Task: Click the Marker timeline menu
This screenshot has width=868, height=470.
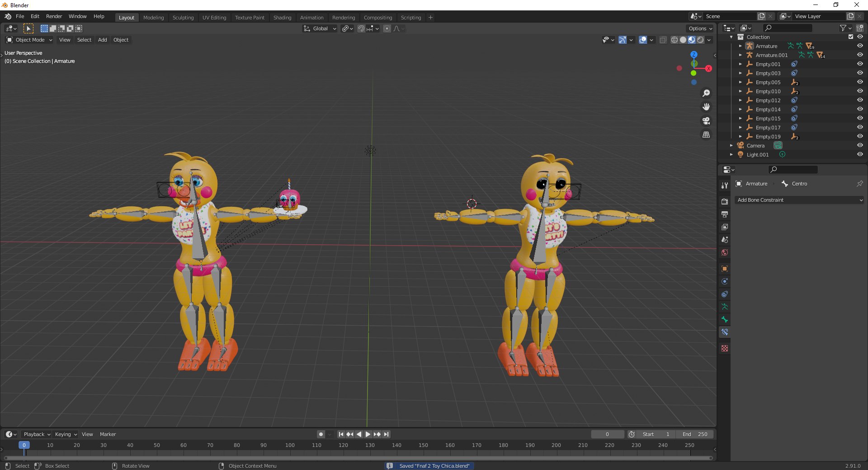Action: tap(108, 434)
